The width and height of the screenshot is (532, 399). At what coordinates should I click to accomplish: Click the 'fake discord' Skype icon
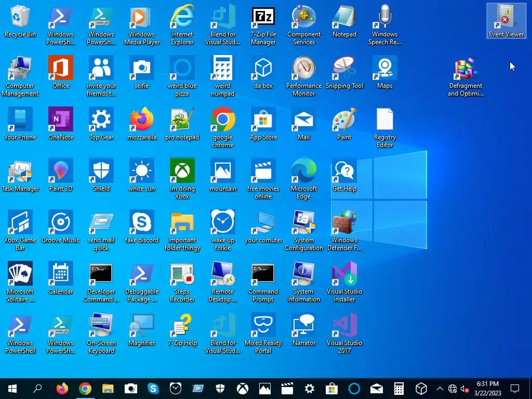pos(142,227)
